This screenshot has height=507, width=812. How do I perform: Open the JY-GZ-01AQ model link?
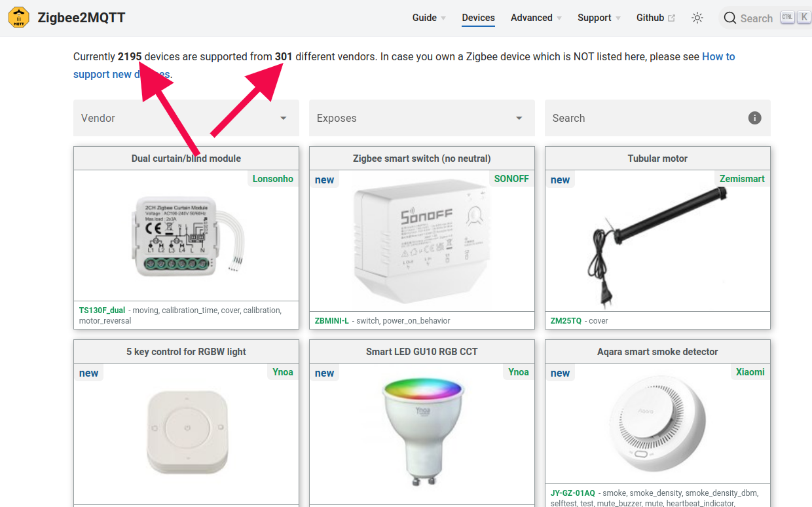[x=573, y=493]
